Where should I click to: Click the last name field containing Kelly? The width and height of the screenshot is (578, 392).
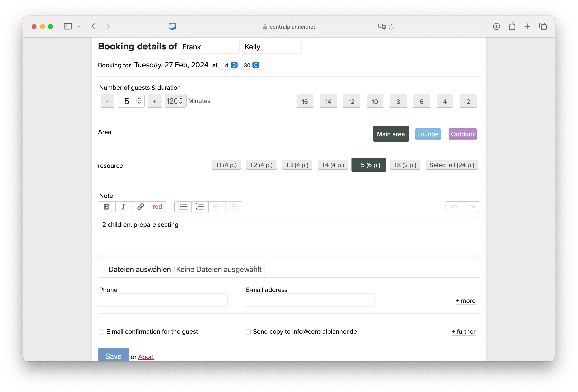(272, 47)
